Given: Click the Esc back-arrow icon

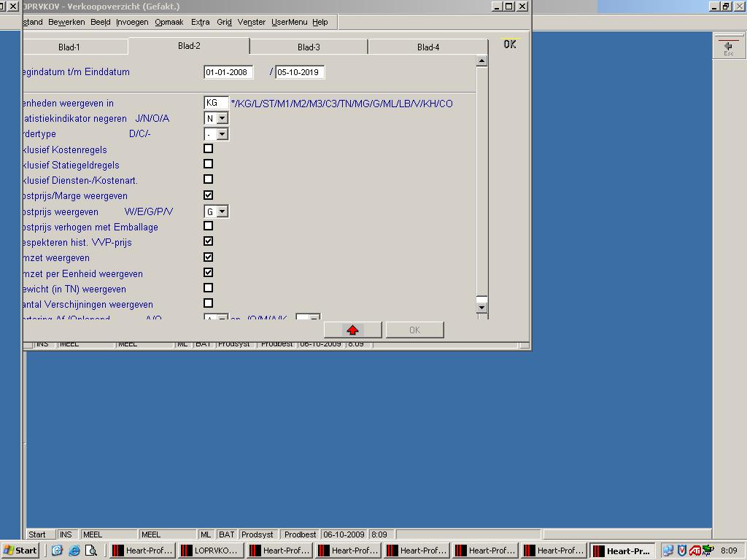Looking at the screenshot, I should tap(729, 47).
